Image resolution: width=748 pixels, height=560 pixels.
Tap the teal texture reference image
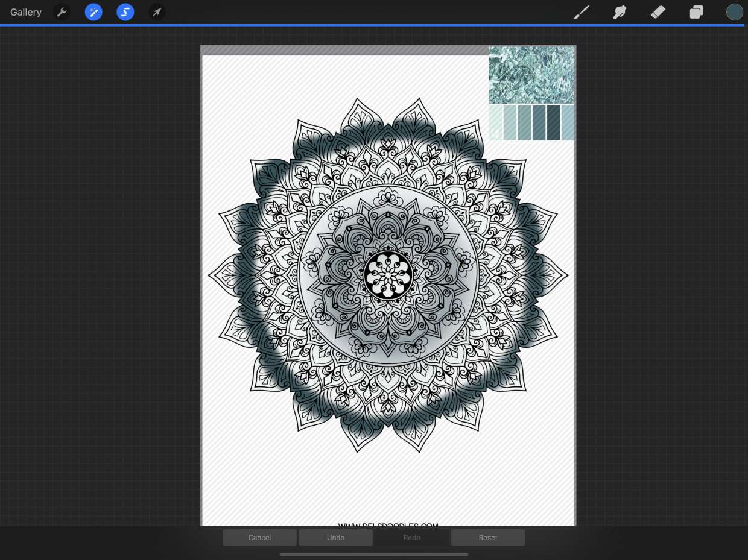[x=531, y=75]
